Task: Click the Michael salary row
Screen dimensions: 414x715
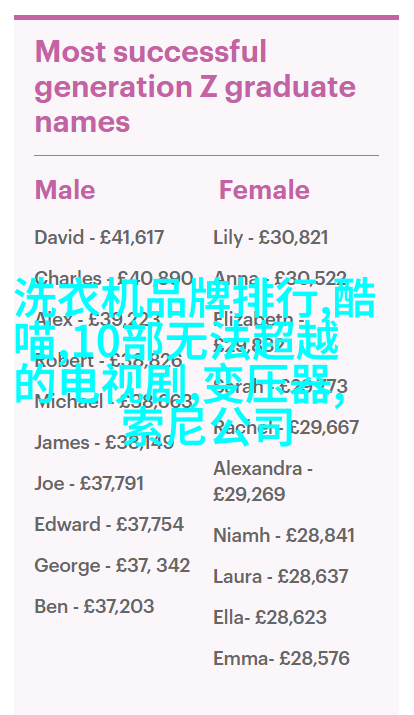Action: [113, 401]
